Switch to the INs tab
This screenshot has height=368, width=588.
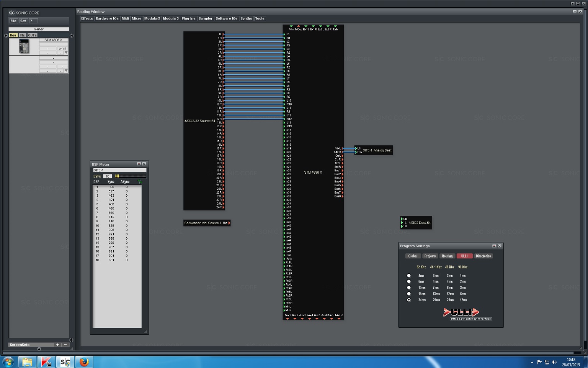pos(22,35)
